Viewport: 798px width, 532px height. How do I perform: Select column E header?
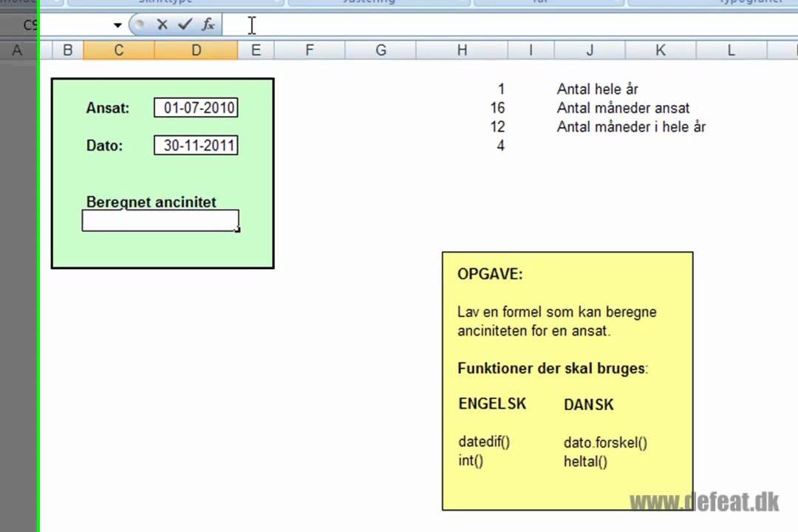[x=256, y=50]
